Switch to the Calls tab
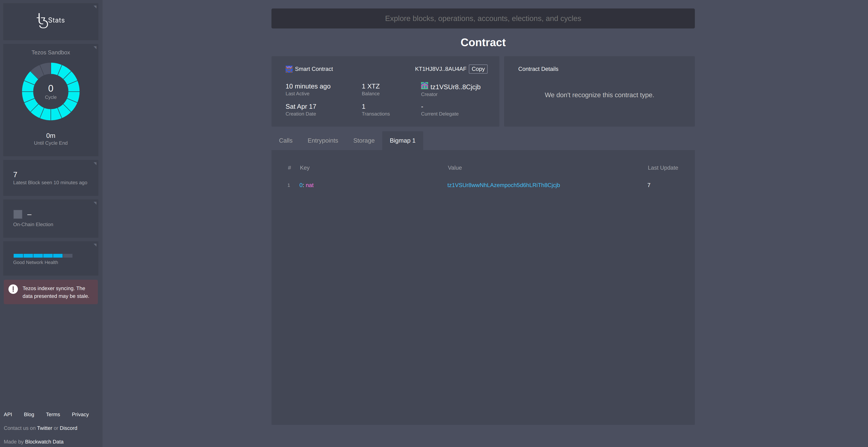The height and width of the screenshot is (447, 868). click(285, 141)
